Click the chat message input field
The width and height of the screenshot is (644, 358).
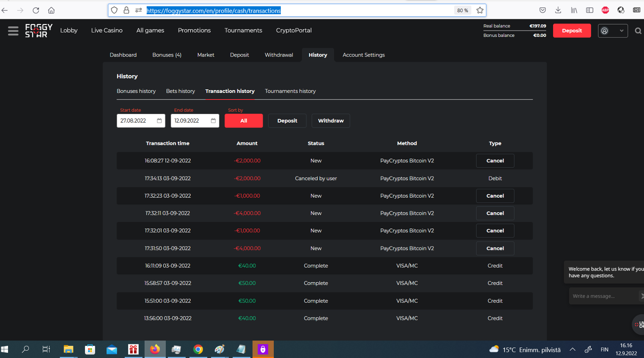(603, 296)
